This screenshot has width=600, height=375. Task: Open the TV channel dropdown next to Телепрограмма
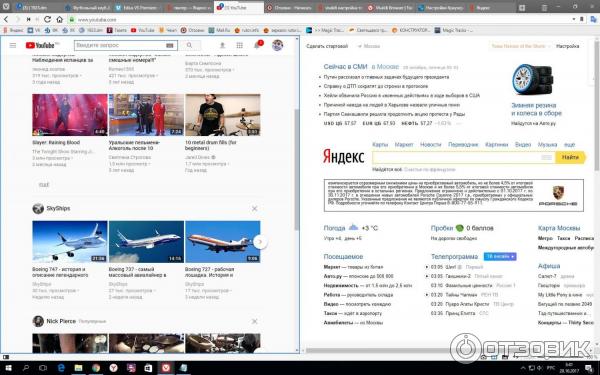click(x=500, y=256)
